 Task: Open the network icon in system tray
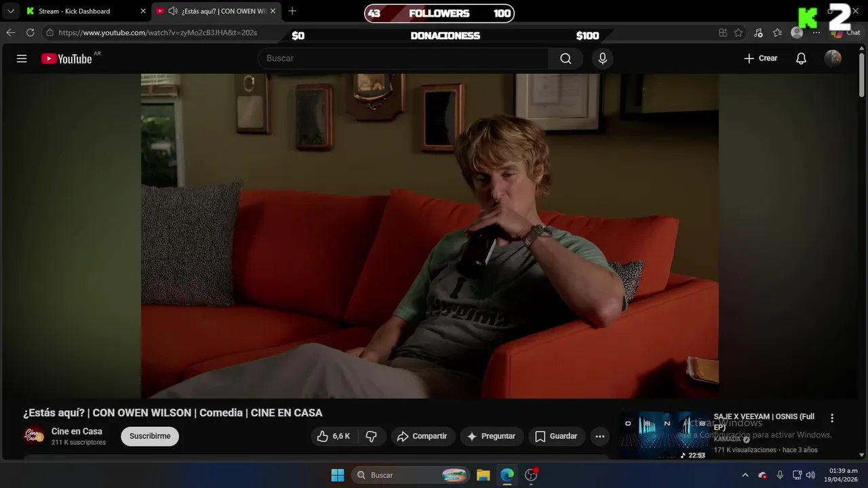click(797, 475)
